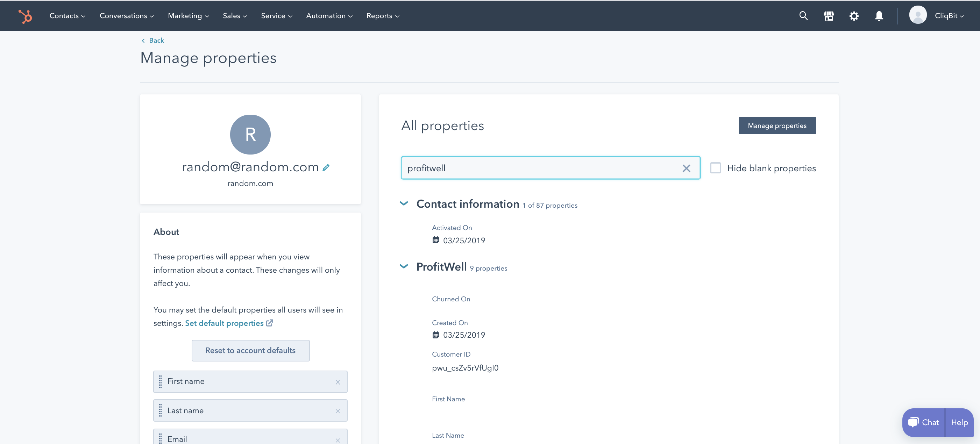Open the Reports menu
Image resolution: width=980 pixels, height=444 pixels.
383,16
